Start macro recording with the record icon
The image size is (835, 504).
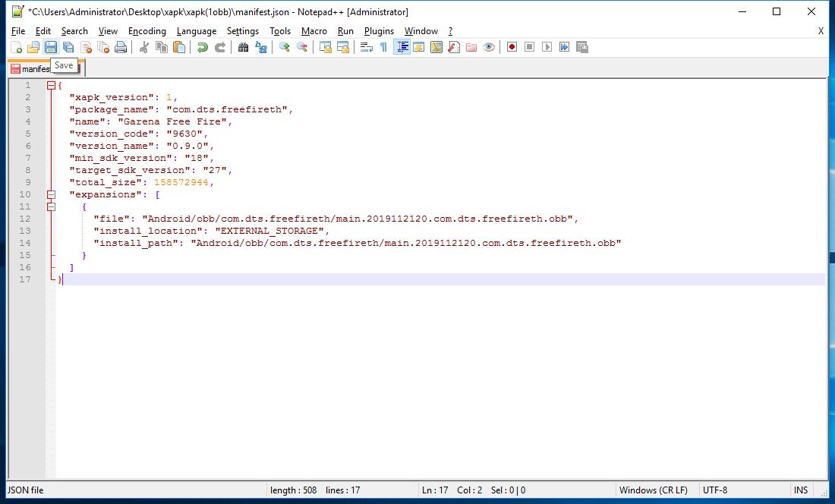512,46
